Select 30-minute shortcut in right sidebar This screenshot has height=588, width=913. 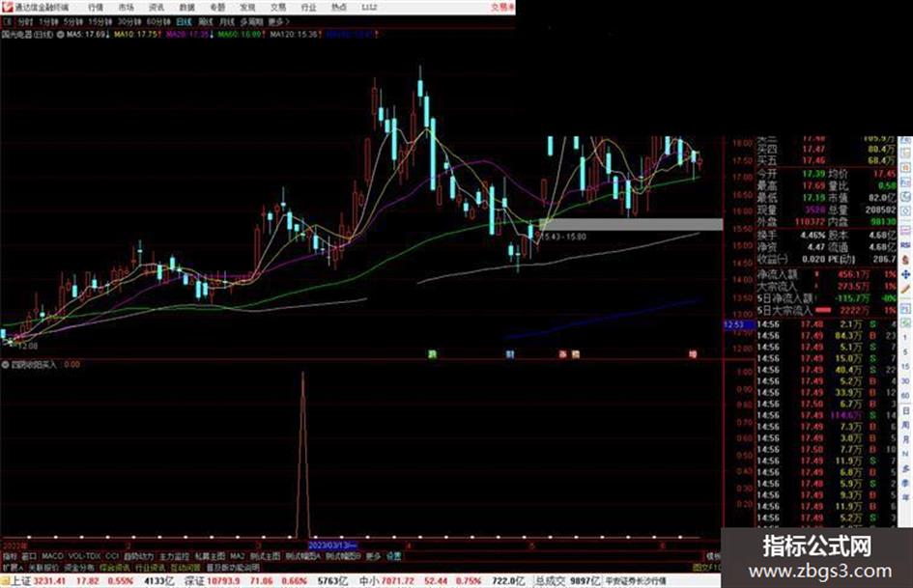click(x=905, y=381)
